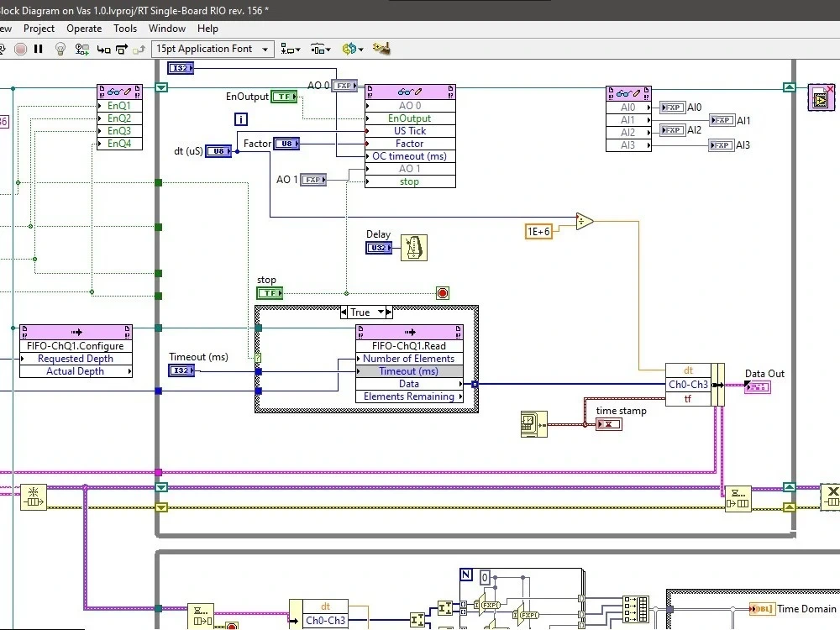Click the Step Over debugging icon
This screenshot has height=630, width=840.
pyautogui.click(x=121, y=48)
